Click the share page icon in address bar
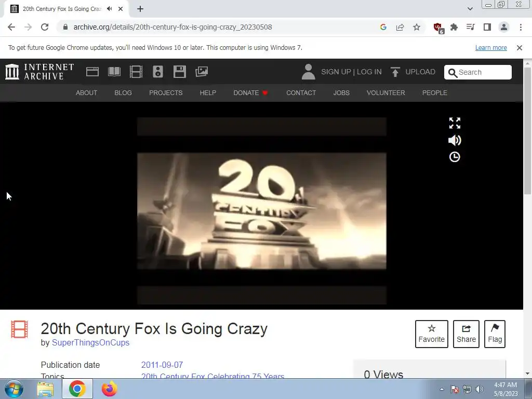The height and width of the screenshot is (399, 532). [400, 27]
